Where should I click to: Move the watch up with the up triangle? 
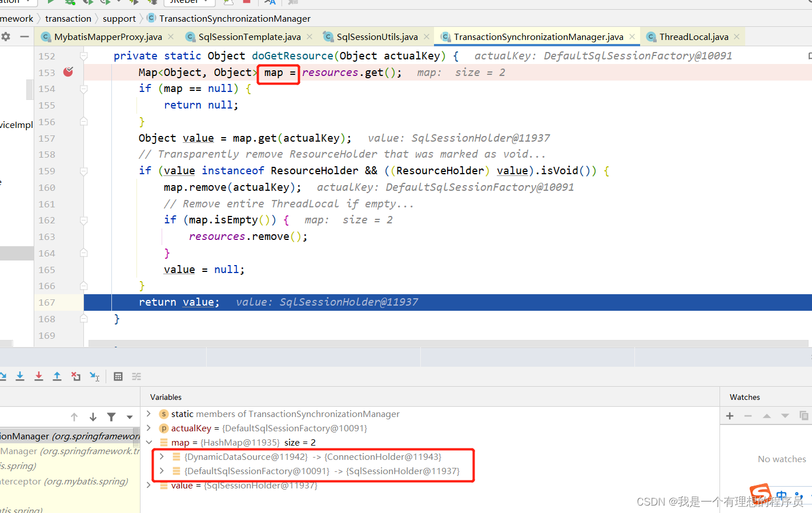[767, 416]
